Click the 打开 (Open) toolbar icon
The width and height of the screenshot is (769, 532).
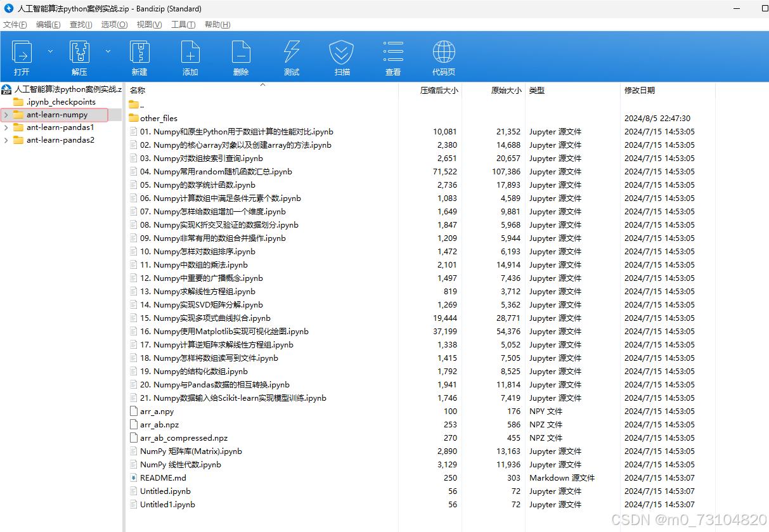tap(22, 51)
